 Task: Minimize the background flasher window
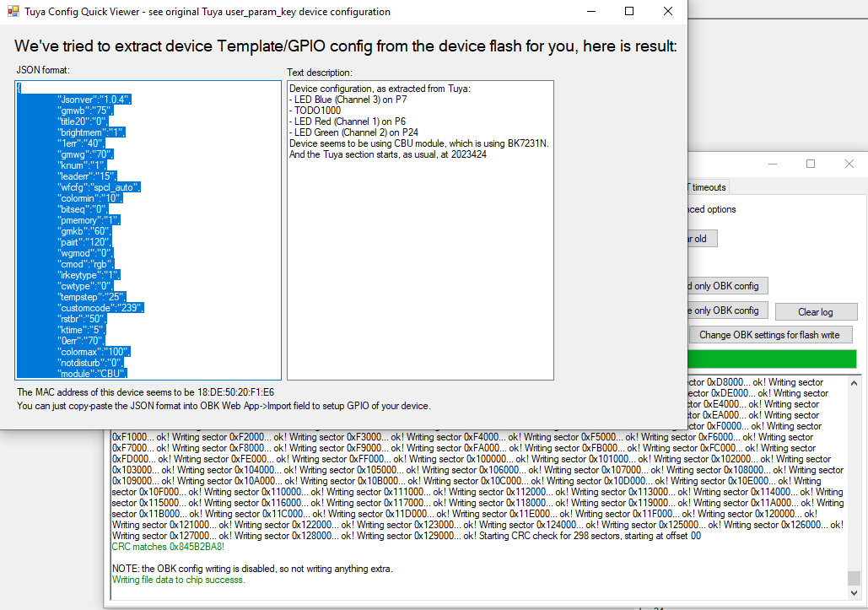pyautogui.click(x=773, y=164)
